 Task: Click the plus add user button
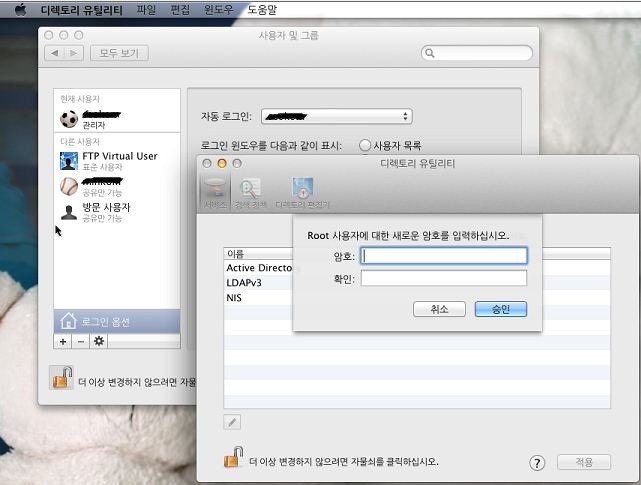coord(63,341)
